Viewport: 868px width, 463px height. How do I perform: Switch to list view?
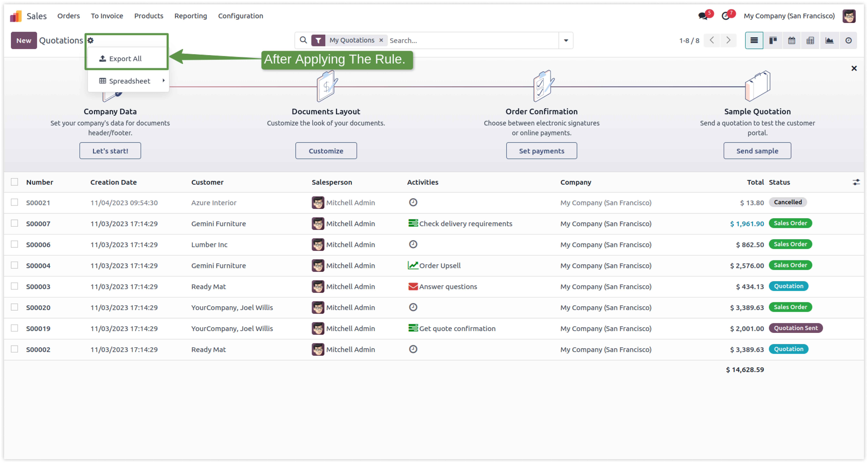[754, 40]
